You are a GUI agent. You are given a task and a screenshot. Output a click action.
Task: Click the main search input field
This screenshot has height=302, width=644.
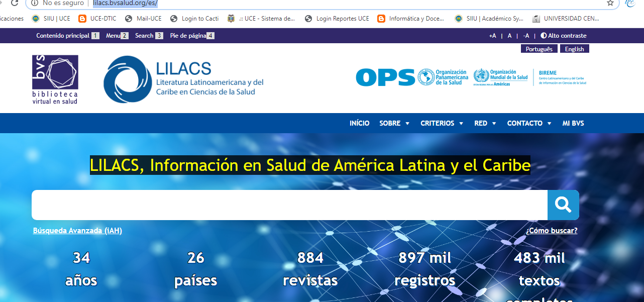click(x=290, y=205)
